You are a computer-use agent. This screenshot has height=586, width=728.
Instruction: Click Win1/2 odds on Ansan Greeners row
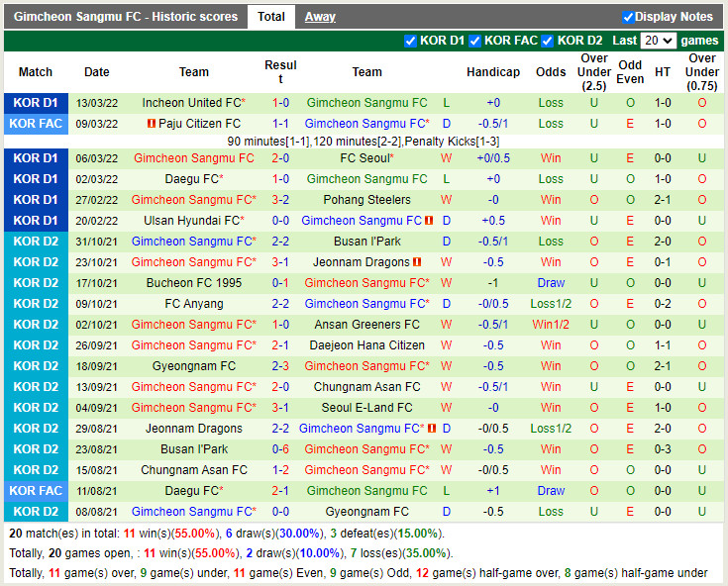[551, 325]
